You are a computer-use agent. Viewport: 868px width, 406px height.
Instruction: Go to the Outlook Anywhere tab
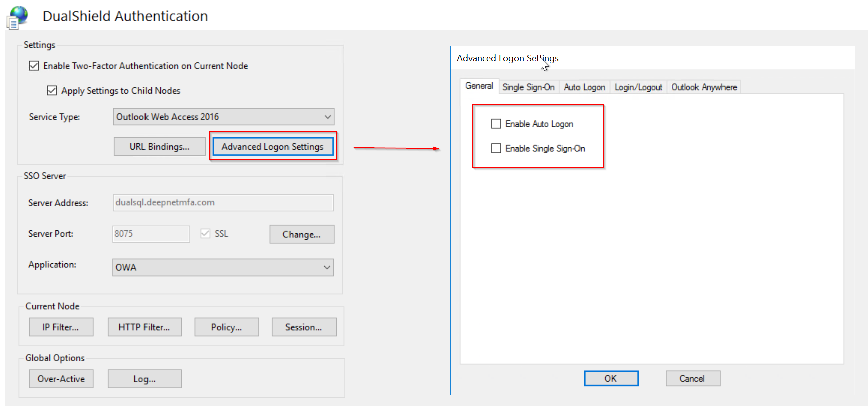coord(704,87)
